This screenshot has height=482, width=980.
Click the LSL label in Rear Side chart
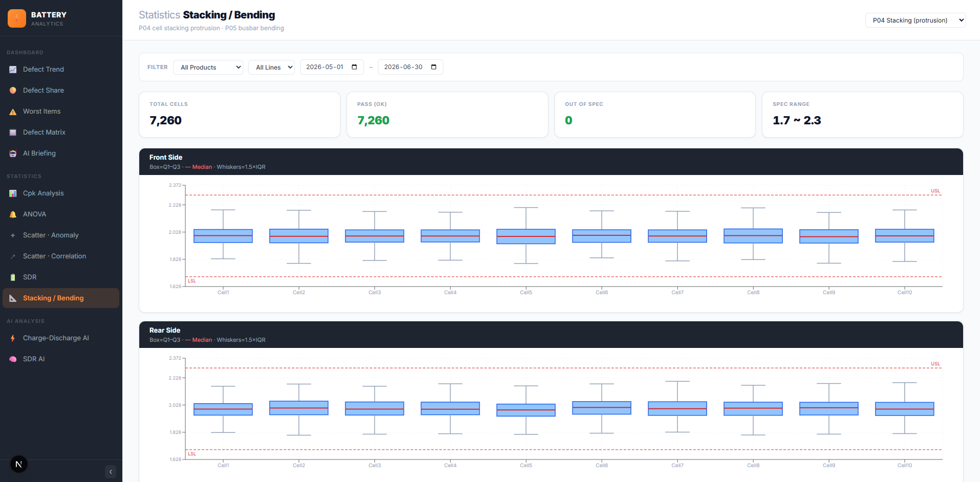pos(192,454)
